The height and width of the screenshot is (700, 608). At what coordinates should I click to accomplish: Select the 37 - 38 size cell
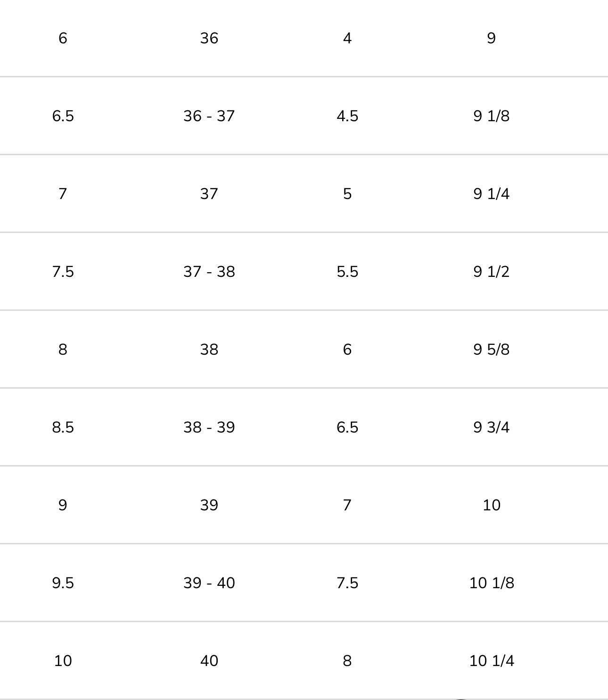point(209,272)
